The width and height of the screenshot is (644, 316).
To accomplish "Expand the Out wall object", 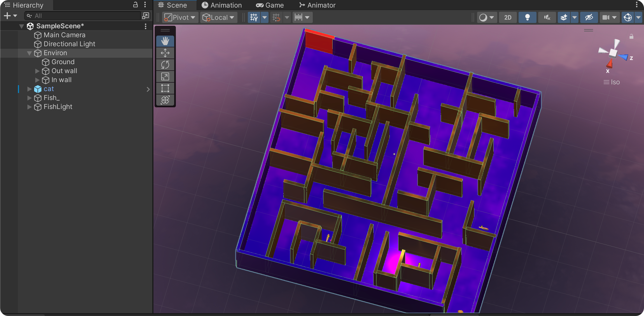I will coord(37,71).
